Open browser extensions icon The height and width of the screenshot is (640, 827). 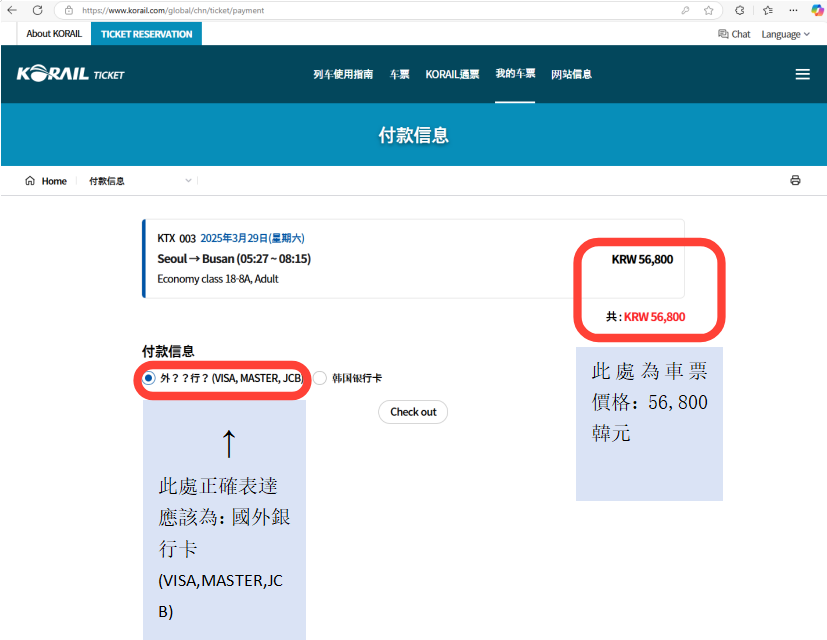pyautogui.click(x=740, y=10)
